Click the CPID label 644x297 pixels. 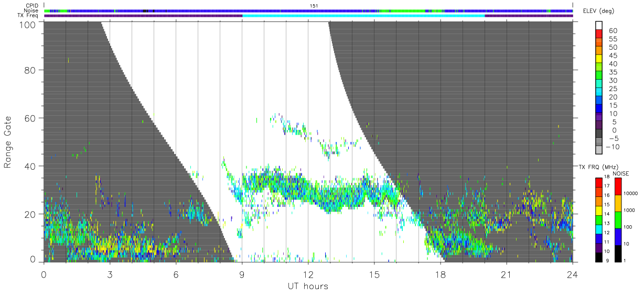pyautogui.click(x=31, y=6)
